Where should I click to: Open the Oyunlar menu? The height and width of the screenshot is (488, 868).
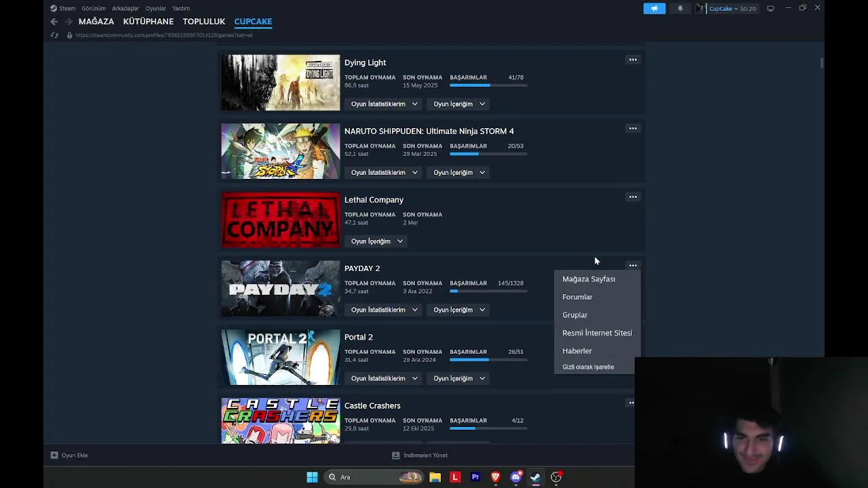coord(155,9)
